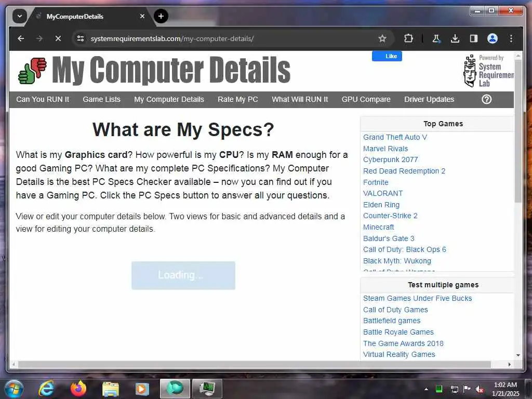Click the Loading... button

pyautogui.click(x=183, y=275)
